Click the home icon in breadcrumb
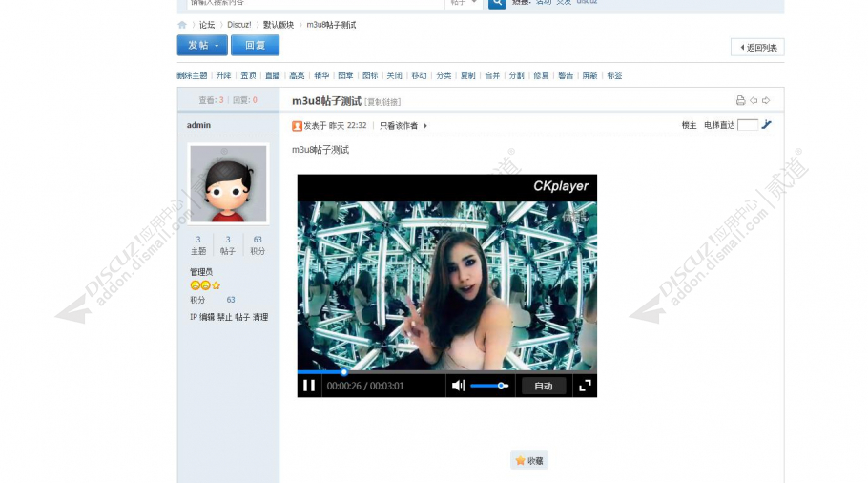 pos(182,25)
